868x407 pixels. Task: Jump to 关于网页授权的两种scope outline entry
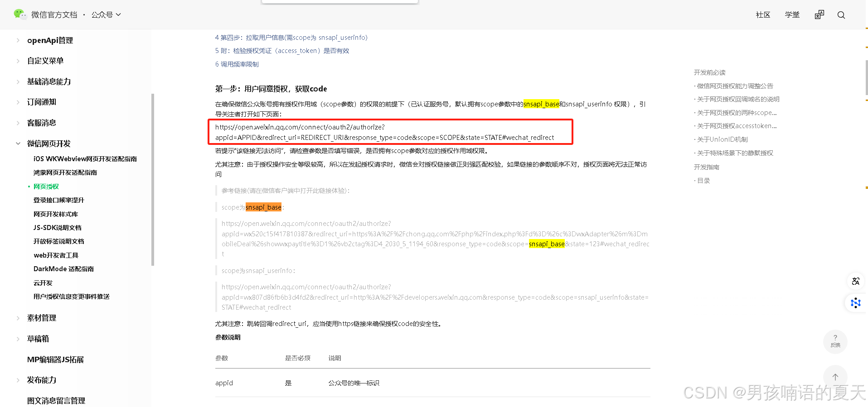point(737,113)
